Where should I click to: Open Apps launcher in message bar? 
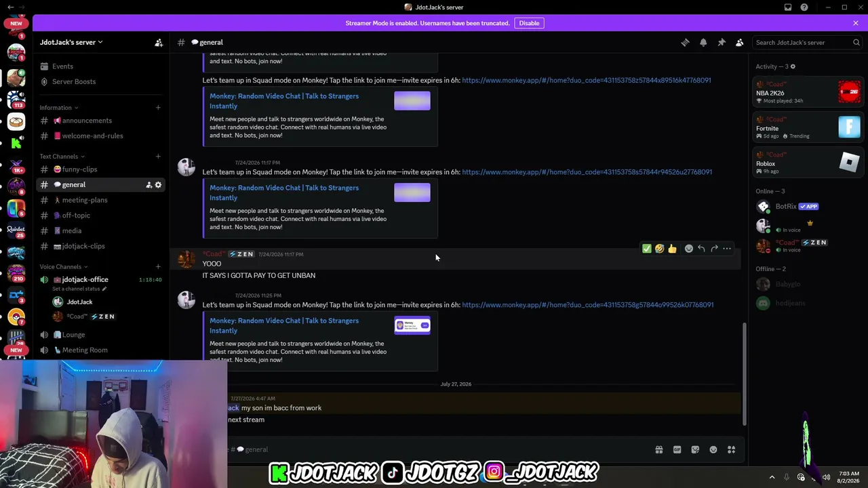click(732, 449)
